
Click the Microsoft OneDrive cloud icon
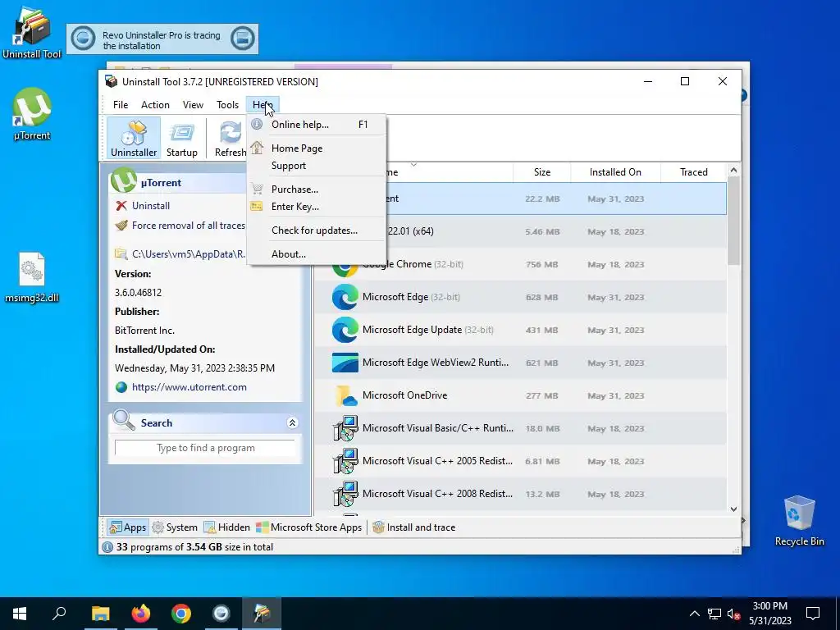345,395
